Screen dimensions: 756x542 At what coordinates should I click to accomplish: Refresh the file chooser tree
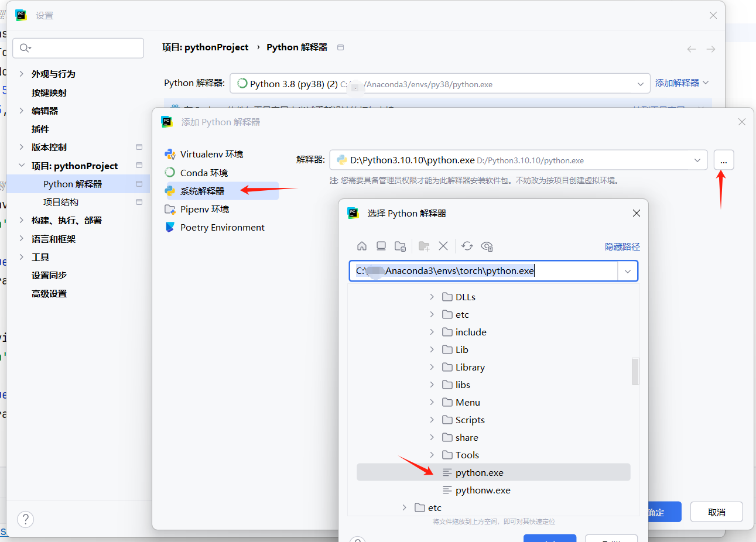pyautogui.click(x=467, y=246)
